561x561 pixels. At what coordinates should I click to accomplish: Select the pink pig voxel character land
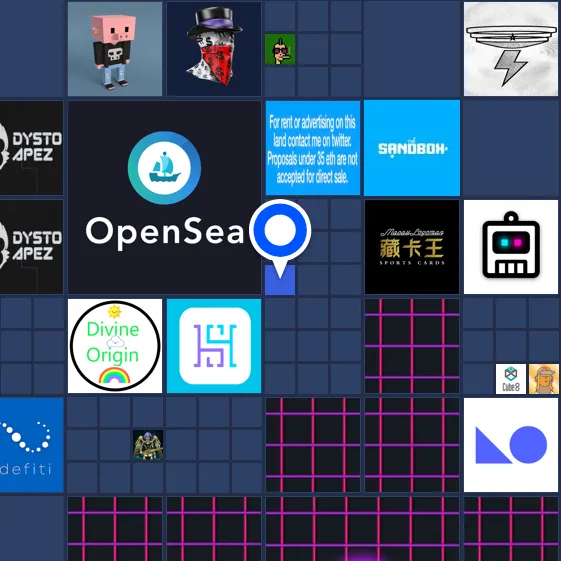pos(115,49)
